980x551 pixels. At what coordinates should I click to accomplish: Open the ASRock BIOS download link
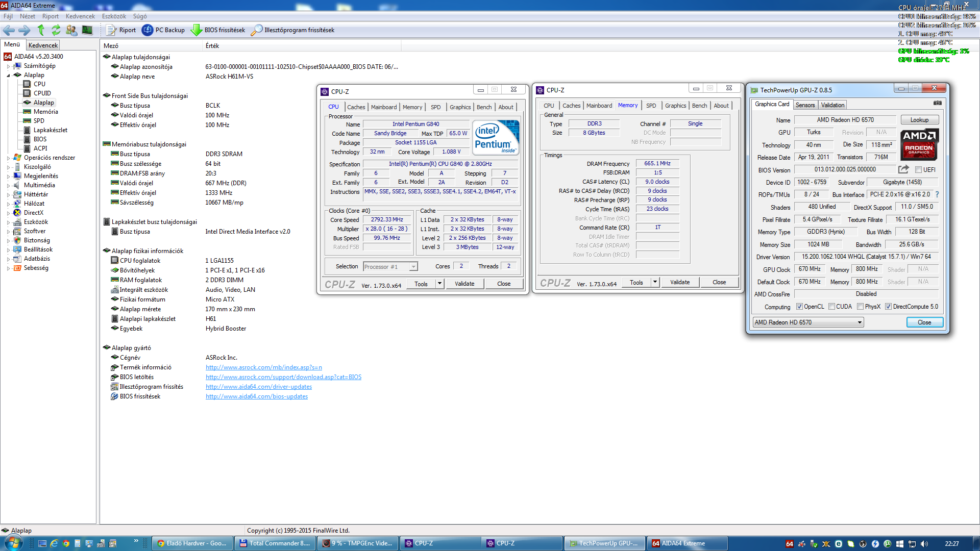coord(283,377)
